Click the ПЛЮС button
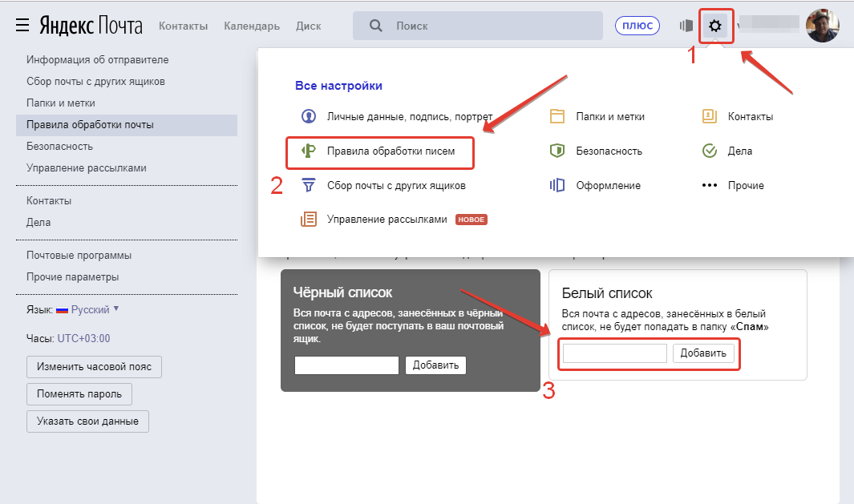The height and width of the screenshot is (504, 854). pos(637,25)
